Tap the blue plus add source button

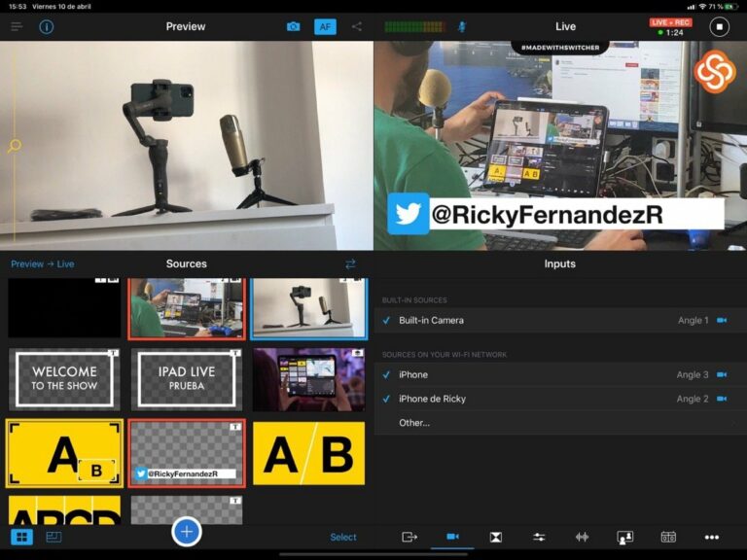[x=187, y=532]
